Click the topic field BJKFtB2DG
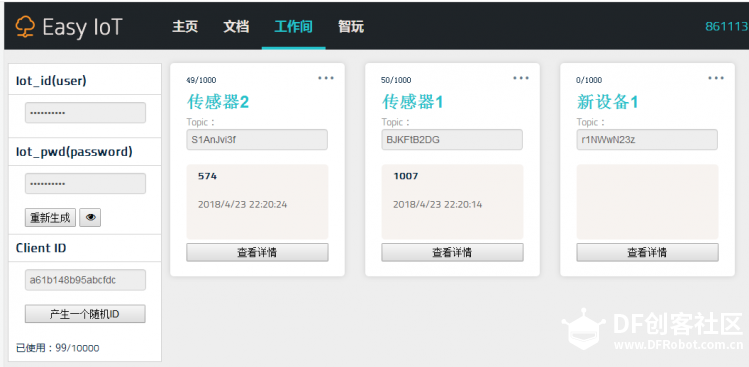Viewport: 749px width, 367px height. point(452,140)
